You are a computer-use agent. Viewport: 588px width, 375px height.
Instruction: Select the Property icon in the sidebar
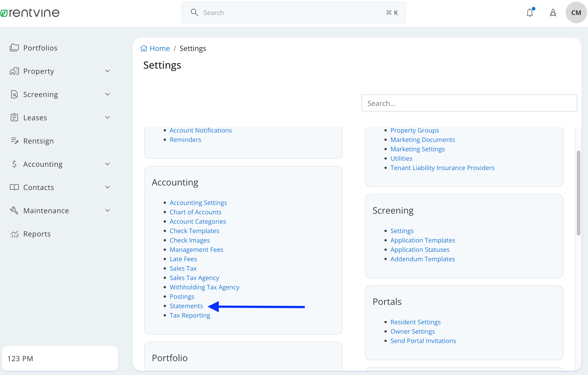[x=14, y=71]
